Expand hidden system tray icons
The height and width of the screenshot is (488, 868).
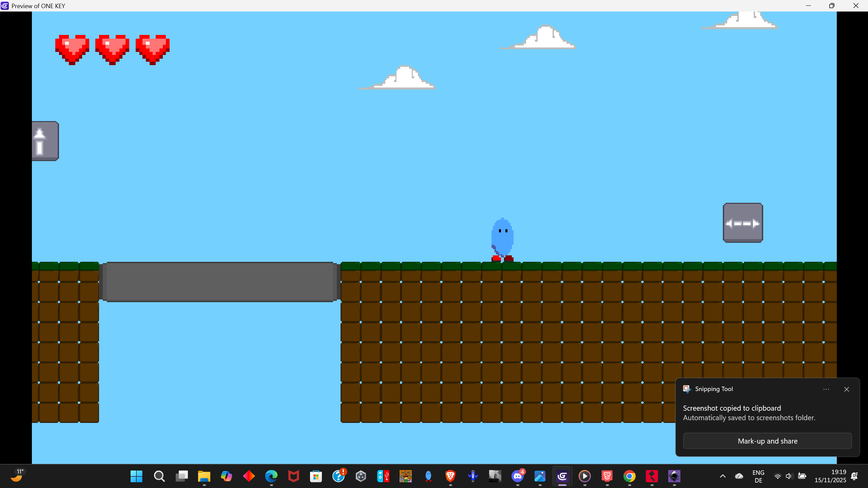pos(722,476)
